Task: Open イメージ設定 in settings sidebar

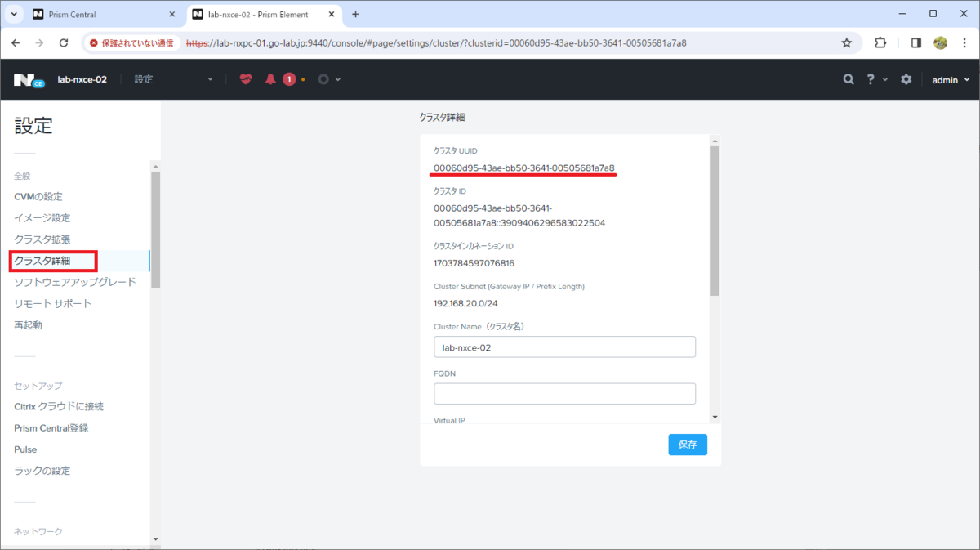Action: (42, 218)
